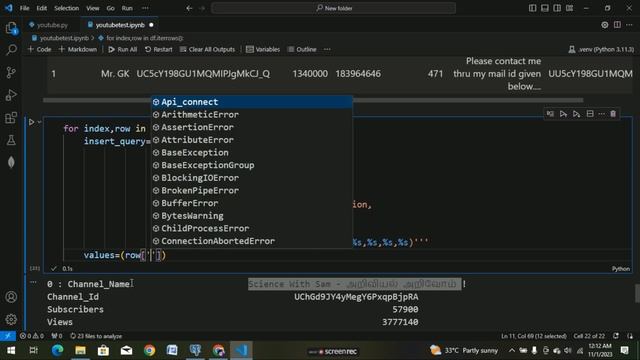This screenshot has width=640, height=360.
Task: Show more menu bar items ellipsis
Action: (145, 8)
